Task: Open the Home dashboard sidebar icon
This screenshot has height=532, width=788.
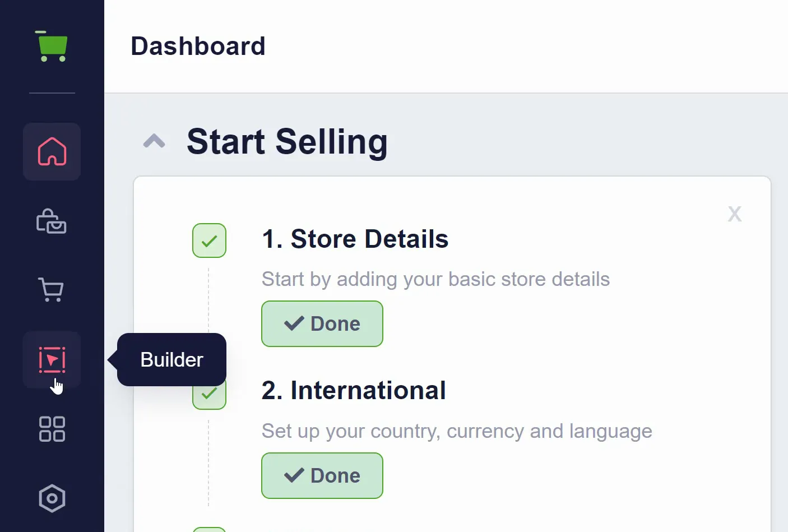Action: pyautogui.click(x=52, y=151)
